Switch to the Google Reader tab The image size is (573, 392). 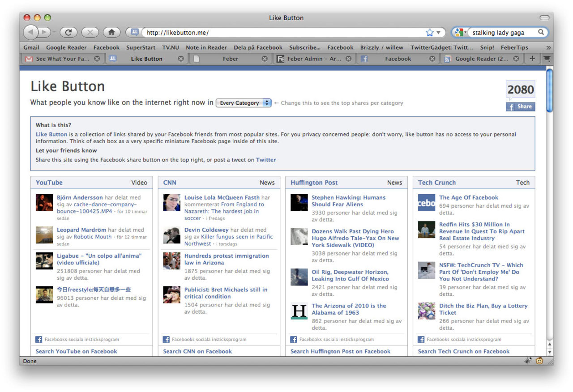481,58
